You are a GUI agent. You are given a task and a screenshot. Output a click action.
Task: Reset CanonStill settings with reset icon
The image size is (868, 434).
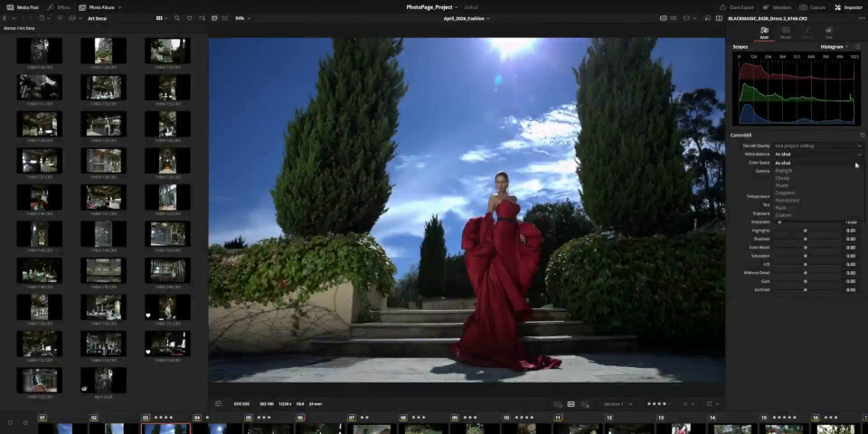[x=862, y=135]
